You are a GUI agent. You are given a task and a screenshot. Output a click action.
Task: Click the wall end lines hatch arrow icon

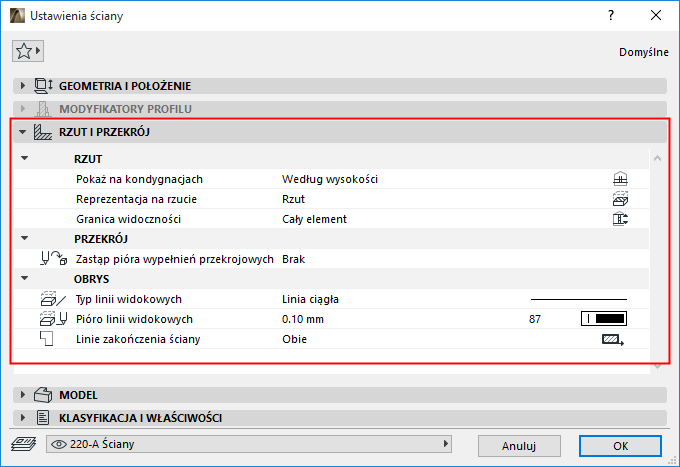pyautogui.click(x=613, y=339)
